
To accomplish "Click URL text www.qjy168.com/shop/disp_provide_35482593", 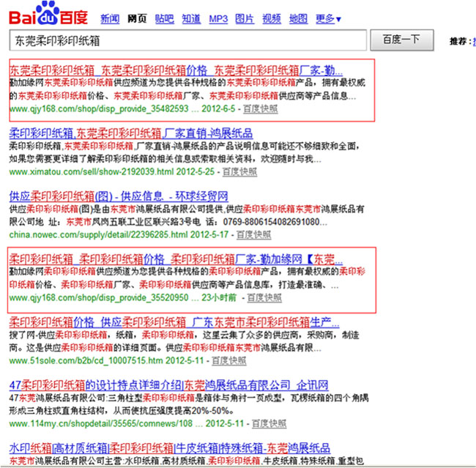I will click(x=99, y=109).
